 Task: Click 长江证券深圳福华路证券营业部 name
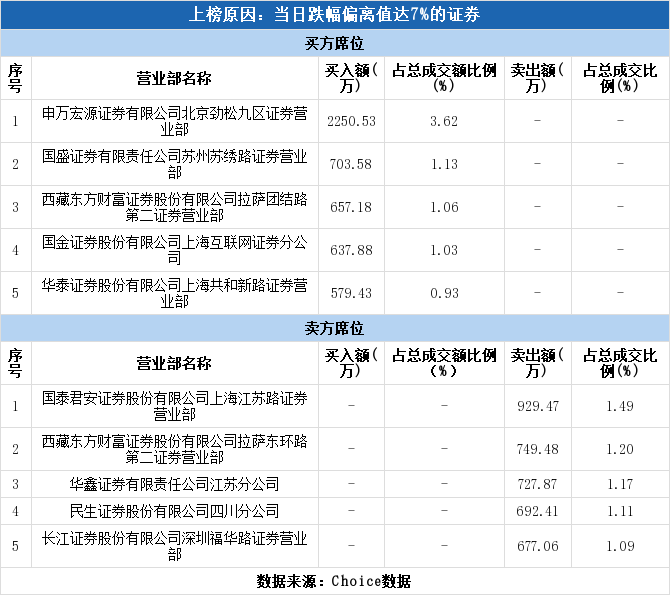click(x=174, y=546)
